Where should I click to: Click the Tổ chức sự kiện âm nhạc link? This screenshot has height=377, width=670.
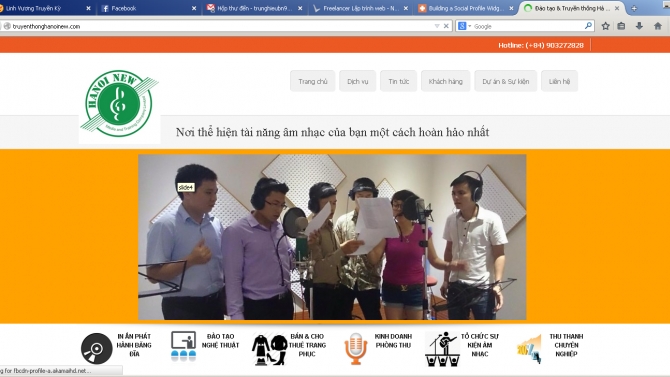(479, 345)
